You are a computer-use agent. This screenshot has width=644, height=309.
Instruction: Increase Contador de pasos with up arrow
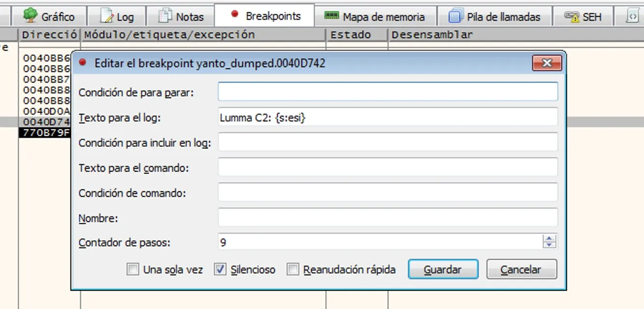pyautogui.click(x=549, y=238)
